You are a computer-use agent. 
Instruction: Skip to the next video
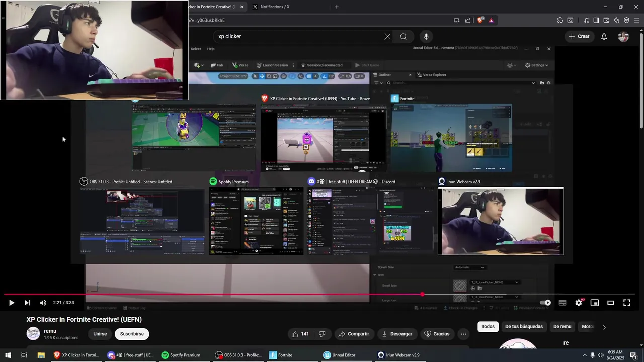(27, 303)
